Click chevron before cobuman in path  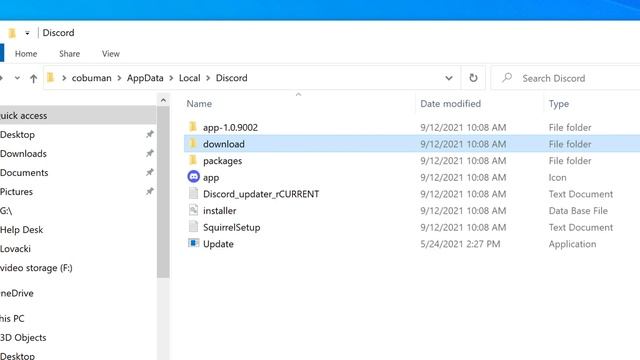pos(64,78)
